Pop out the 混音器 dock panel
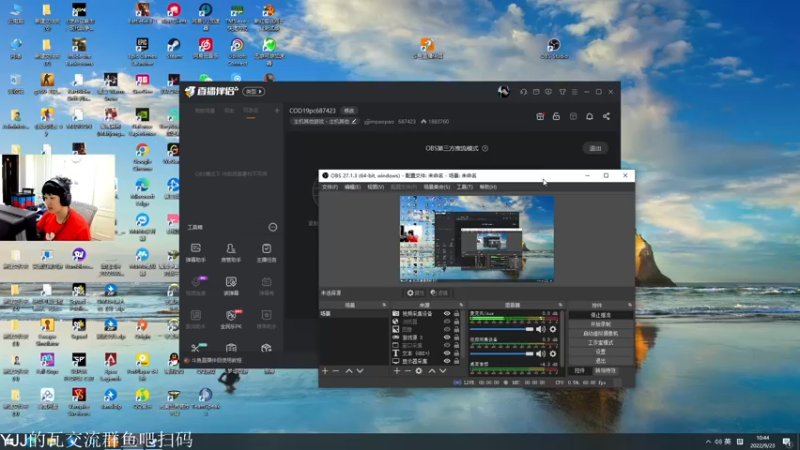 coord(560,305)
